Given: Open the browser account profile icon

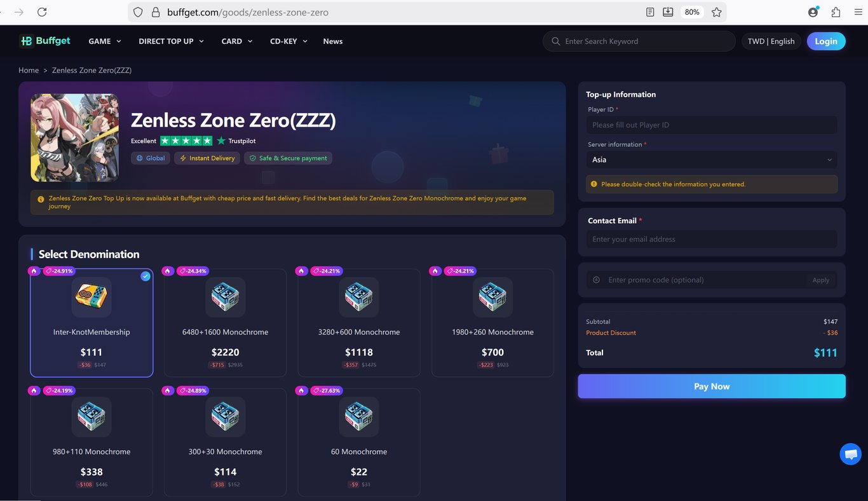Looking at the screenshot, I should coord(813,12).
